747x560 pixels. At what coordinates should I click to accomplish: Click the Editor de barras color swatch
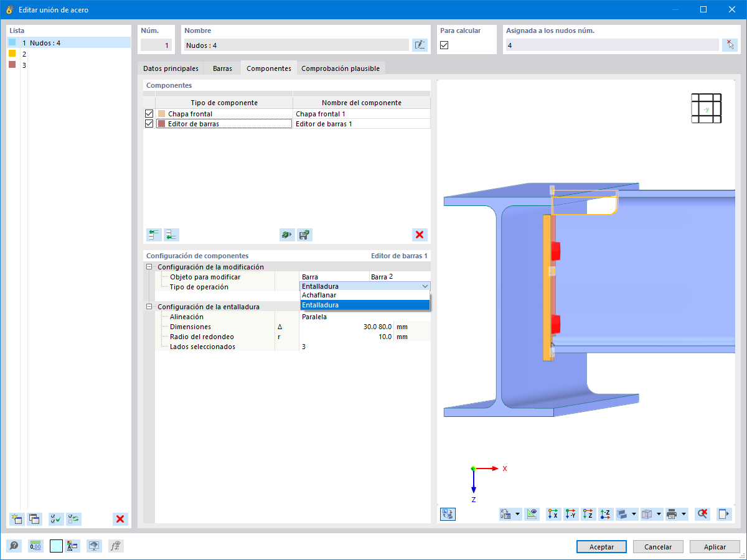coord(162,124)
